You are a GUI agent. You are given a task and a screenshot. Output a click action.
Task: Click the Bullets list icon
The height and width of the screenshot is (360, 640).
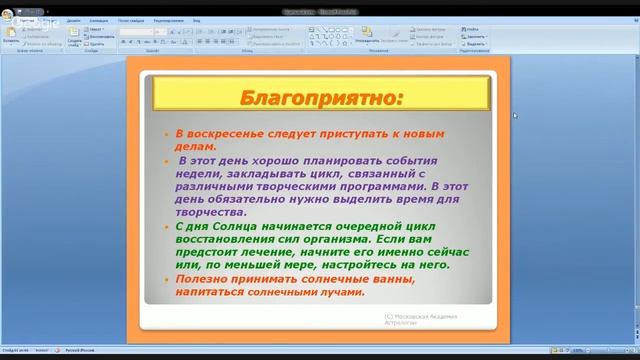(200, 32)
